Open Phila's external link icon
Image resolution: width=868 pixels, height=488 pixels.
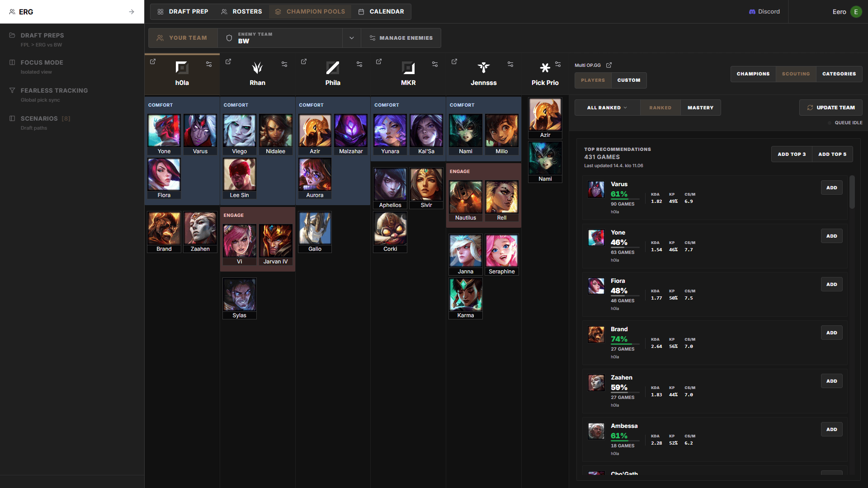tap(304, 62)
